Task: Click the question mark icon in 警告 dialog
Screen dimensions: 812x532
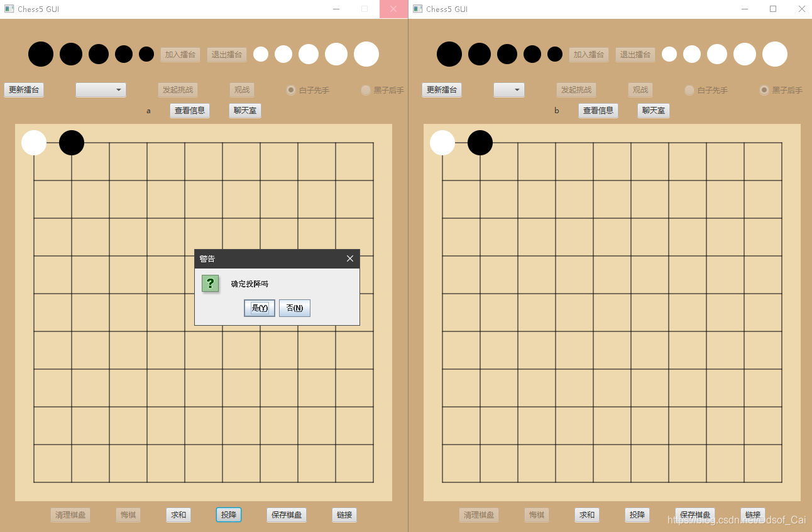Action: (211, 284)
